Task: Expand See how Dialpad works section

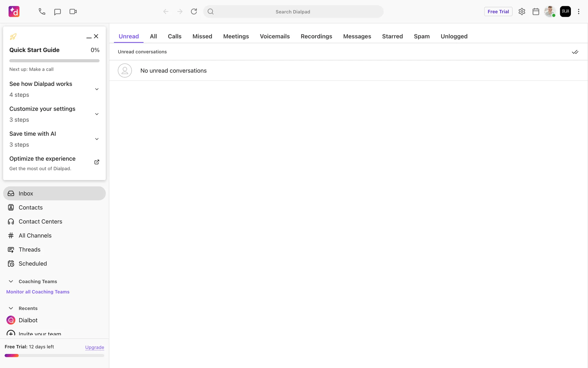Action: [x=97, y=89]
